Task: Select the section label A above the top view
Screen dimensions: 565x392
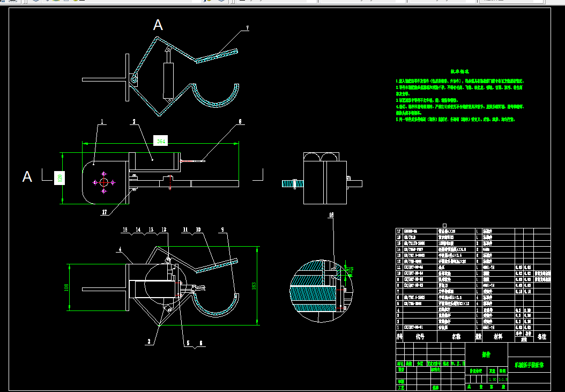Action: 158,25
